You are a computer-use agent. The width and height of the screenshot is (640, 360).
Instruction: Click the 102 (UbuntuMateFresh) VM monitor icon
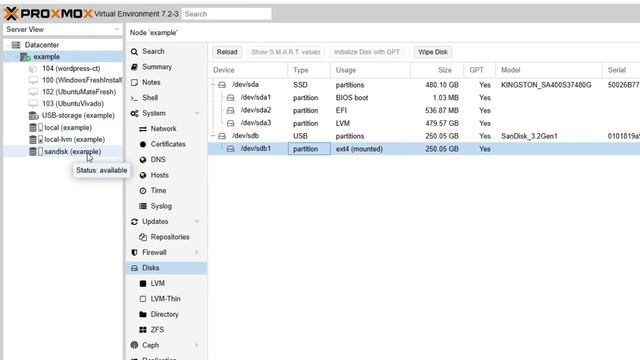click(x=33, y=92)
